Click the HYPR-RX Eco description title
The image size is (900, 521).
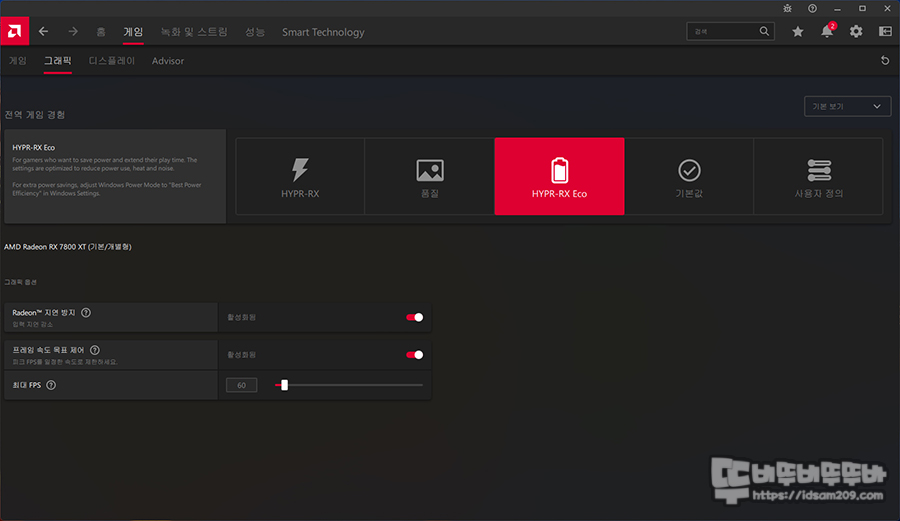click(34, 147)
